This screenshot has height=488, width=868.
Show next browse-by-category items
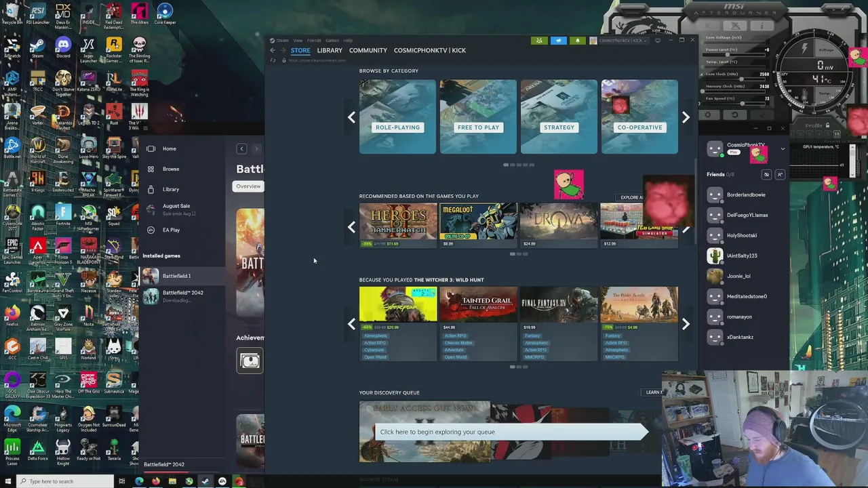point(686,117)
